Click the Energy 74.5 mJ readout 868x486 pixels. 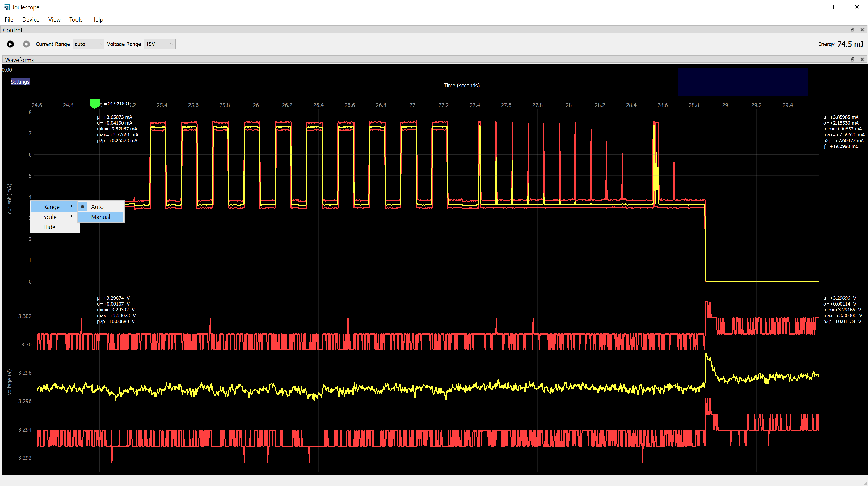pyautogui.click(x=840, y=44)
